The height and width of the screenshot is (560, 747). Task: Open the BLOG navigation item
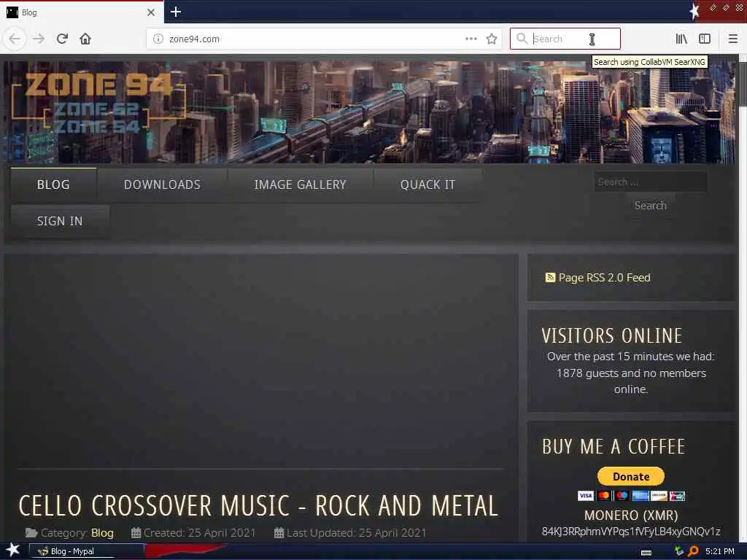[x=53, y=184]
